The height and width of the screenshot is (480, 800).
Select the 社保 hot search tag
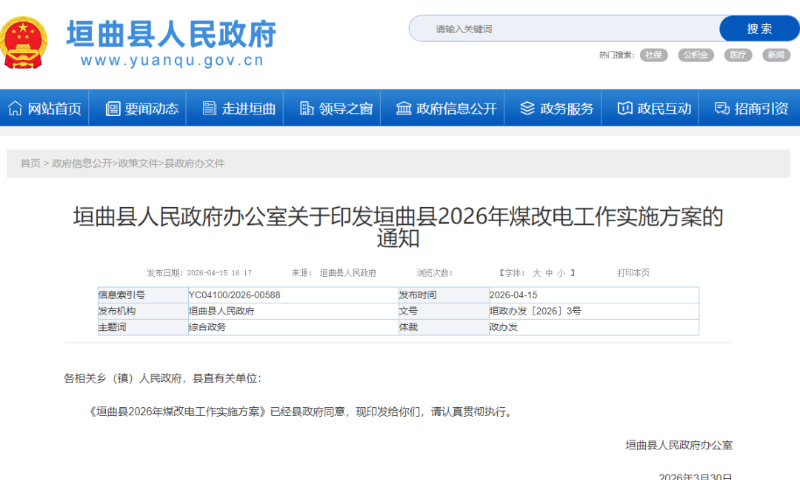pyautogui.click(x=654, y=55)
